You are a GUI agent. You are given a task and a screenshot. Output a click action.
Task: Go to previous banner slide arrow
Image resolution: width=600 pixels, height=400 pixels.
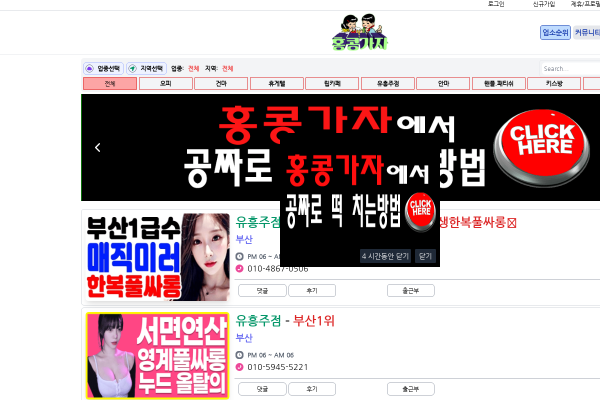[98, 147]
